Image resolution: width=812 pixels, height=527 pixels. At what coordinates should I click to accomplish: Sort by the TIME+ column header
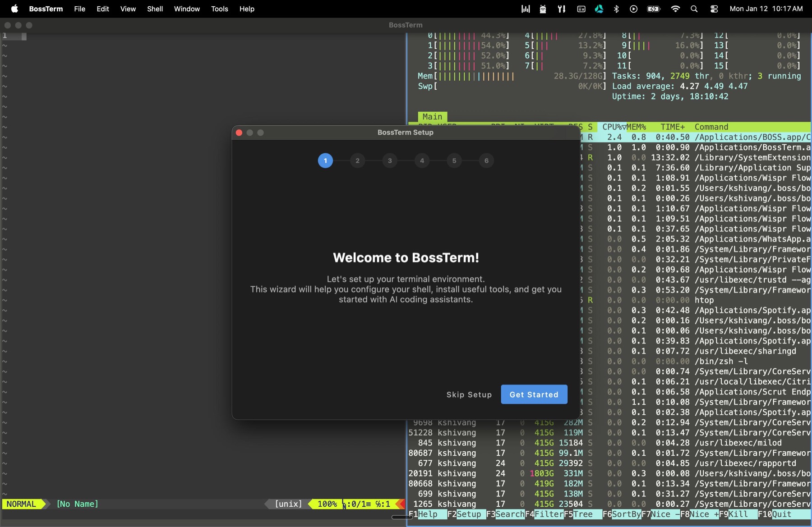pos(673,127)
